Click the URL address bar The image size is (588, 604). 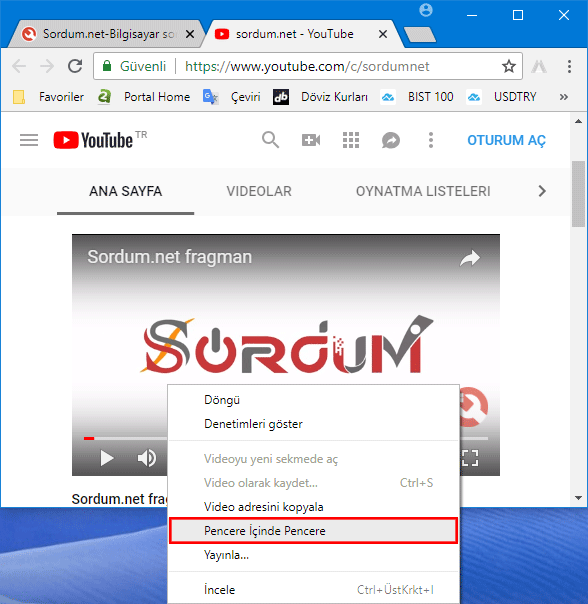307,66
